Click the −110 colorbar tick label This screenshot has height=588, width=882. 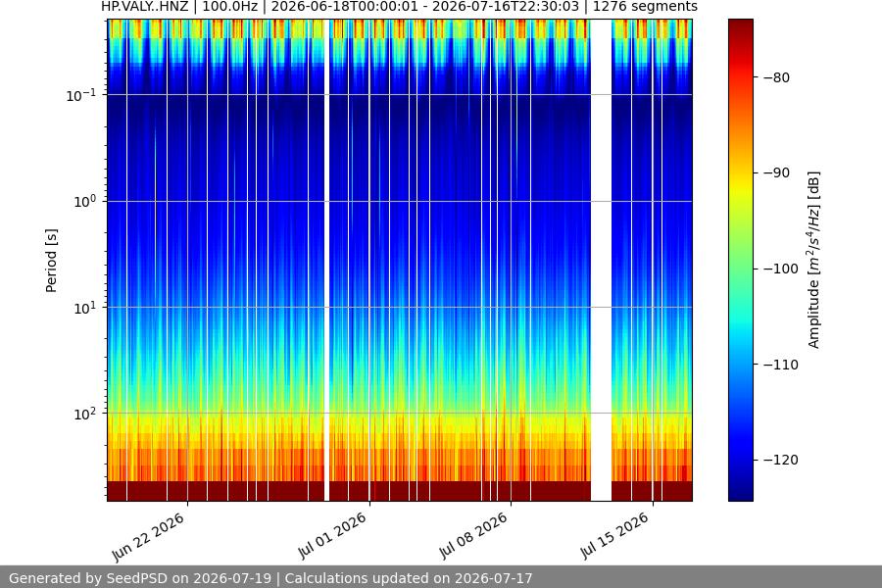(x=780, y=365)
